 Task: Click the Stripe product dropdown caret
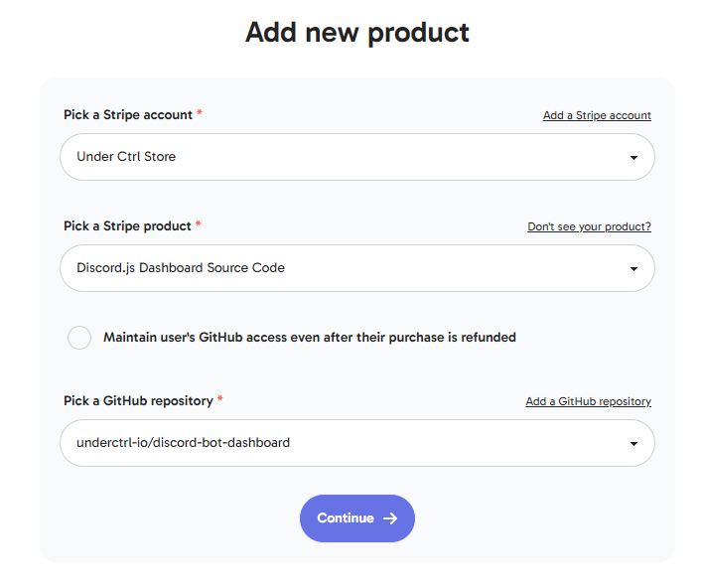coord(633,269)
